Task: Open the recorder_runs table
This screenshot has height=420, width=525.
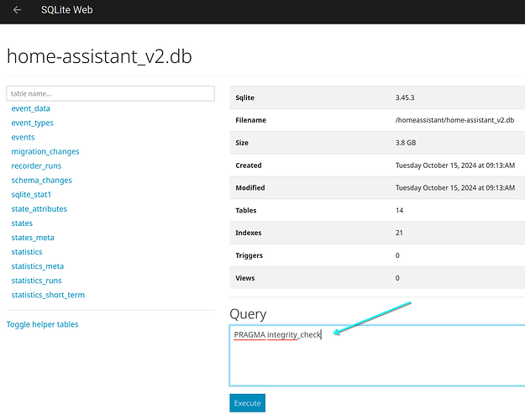Action: point(36,166)
